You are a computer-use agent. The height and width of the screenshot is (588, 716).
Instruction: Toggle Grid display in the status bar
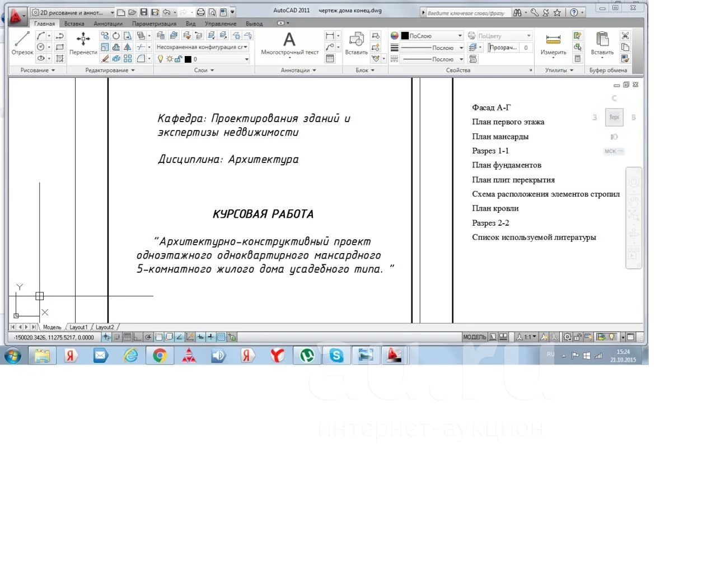(127, 337)
